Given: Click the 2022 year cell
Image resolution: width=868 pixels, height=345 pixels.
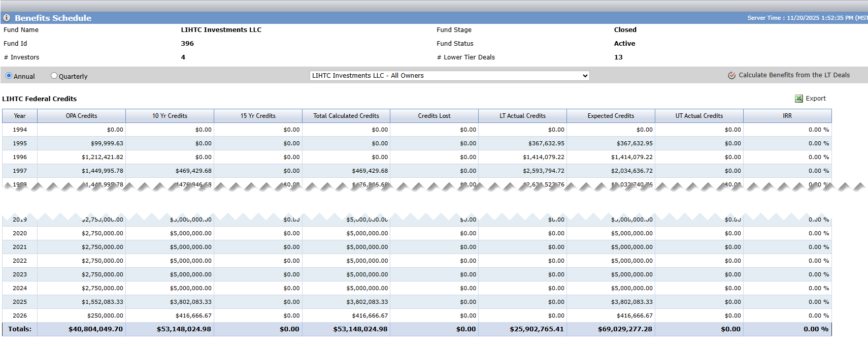Looking at the screenshot, I should pyautogui.click(x=20, y=261).
